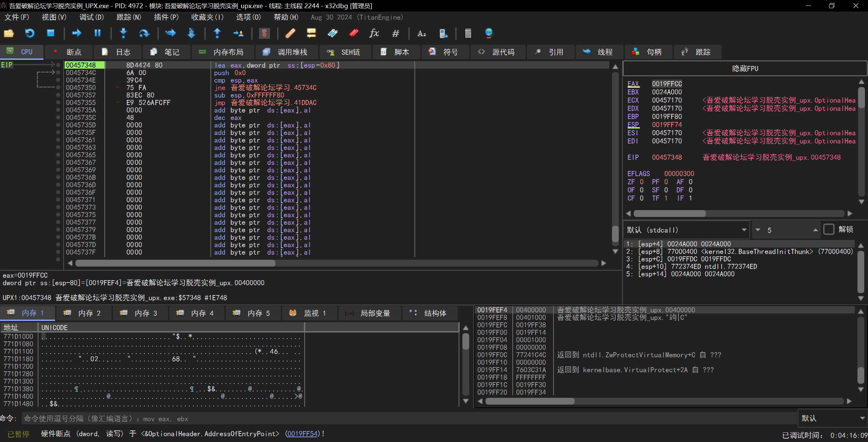Click the Step Into toolbar icon
868x442 pixels.
[x=123, y=33]
